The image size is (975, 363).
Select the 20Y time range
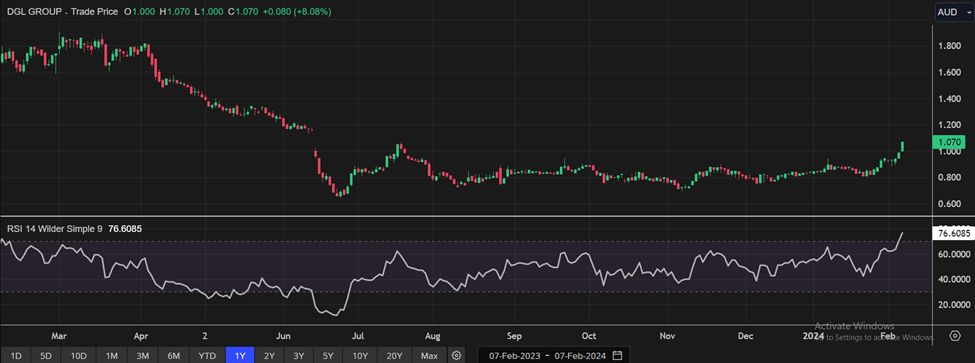[x=394, y=356]
